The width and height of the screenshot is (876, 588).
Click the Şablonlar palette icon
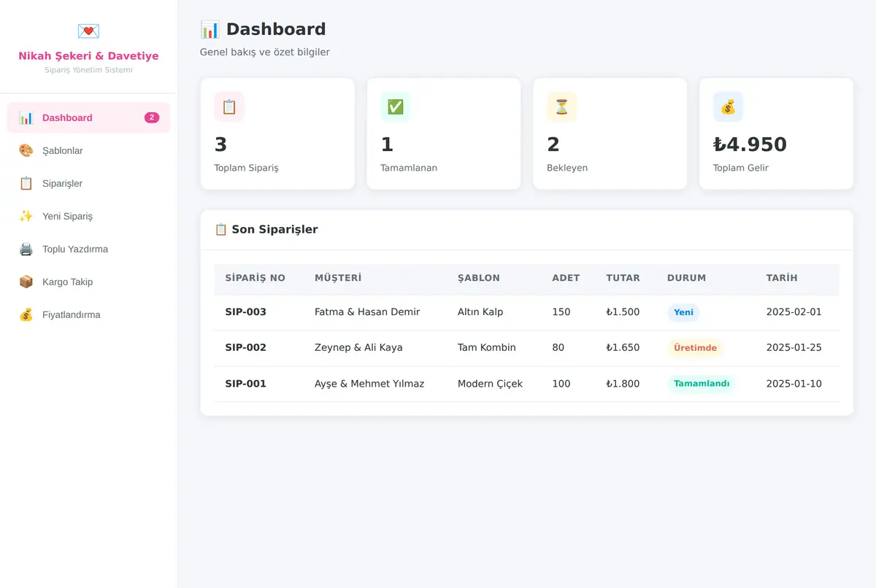[26, 150]
